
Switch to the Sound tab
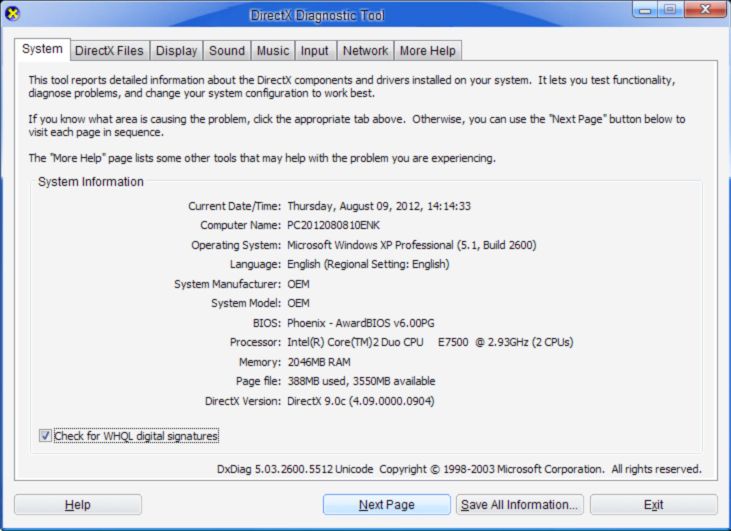(227, 51)
